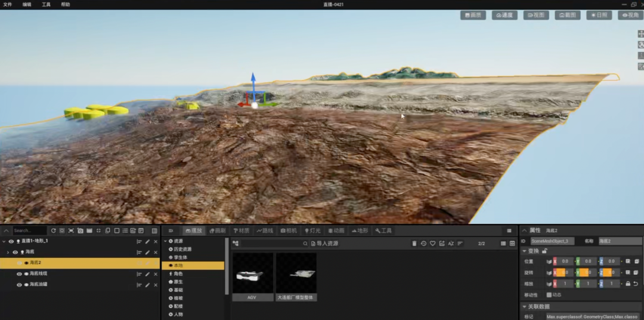The height and width of the screenshot is (320, 644).
Task: Switch to the 材质 tab
Action: click(241, 230)
